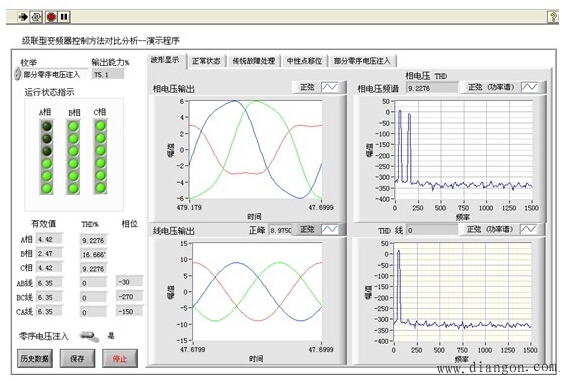This screenshot has width=562, height=381.
Task: Click the AB线 有效值 field 6.35
Action: coord(49,283)
